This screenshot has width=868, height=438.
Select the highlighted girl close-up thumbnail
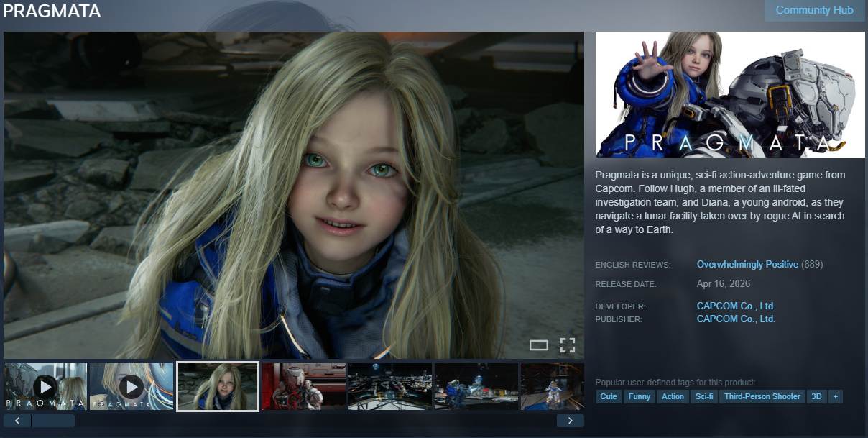(218, 386)
